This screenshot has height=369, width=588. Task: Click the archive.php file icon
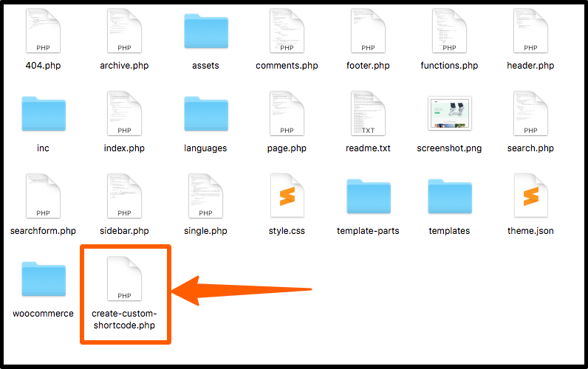pyautogui.click(x=124, y=31)
